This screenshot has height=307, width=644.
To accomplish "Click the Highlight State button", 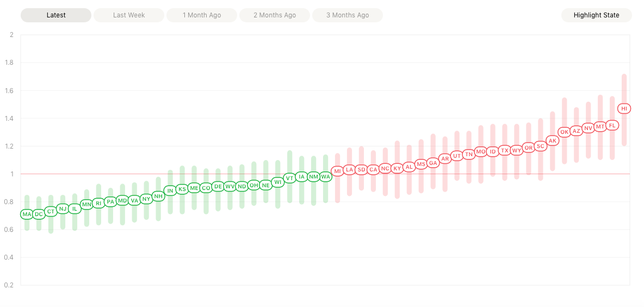I will click(x=596, y=15).
